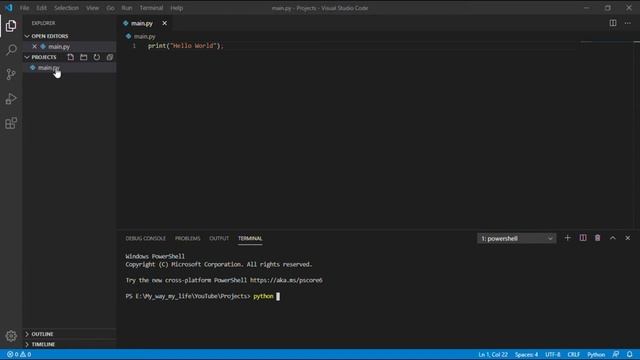Click the Explorer panel title
The image size is (640, 360).
click(43, 23)
